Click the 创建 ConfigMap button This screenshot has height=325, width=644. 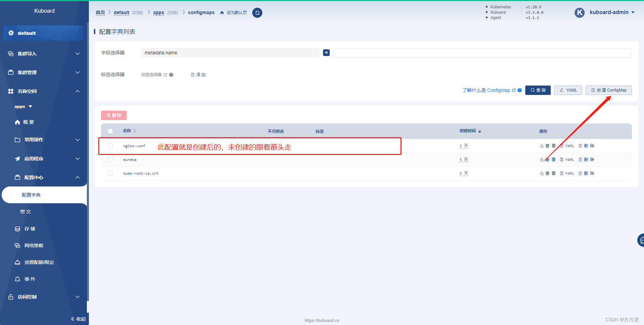click(x=608, y=90)
